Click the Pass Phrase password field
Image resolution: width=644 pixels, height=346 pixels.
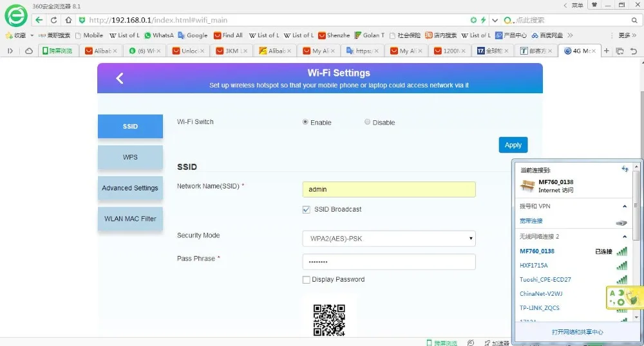pyautogui.click(x=389, y=262)
